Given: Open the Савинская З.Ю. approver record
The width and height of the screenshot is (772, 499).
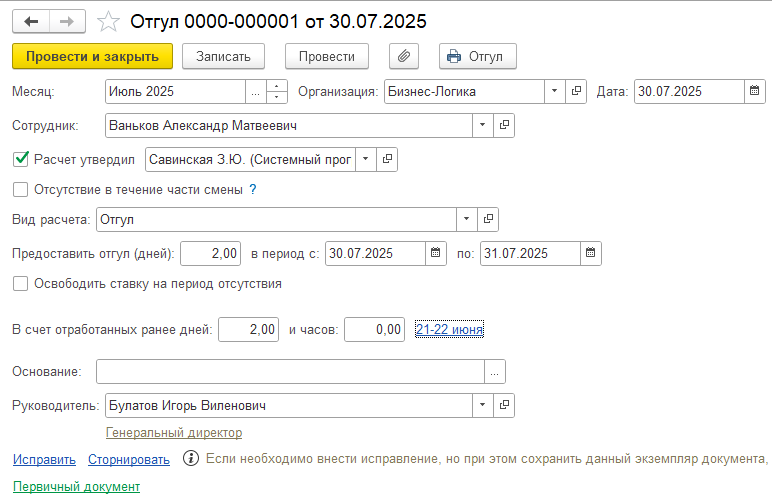Looking at the screenshot, I should tap(387, 159).
